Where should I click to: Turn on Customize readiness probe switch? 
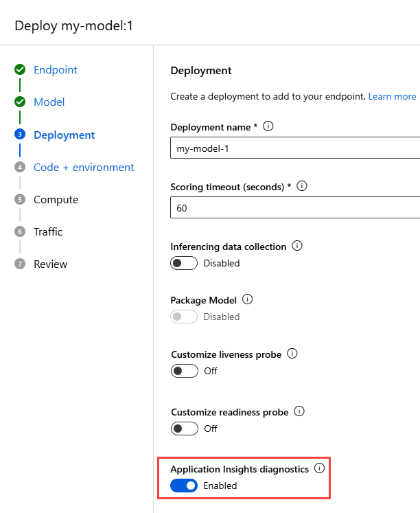[183, 429]
